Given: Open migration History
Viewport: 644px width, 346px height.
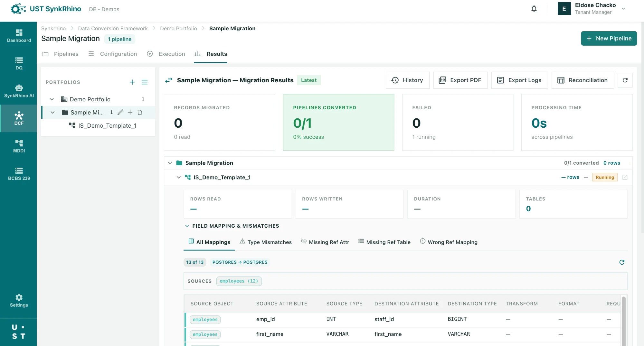Looking at the screenshot, I should point(407,80).
